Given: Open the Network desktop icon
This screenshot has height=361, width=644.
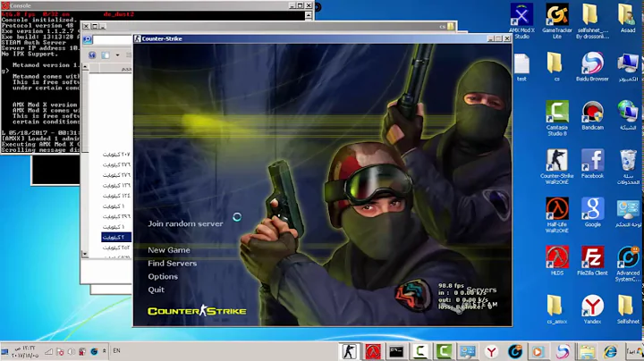Looking at the screenshot, I should 628,115.
